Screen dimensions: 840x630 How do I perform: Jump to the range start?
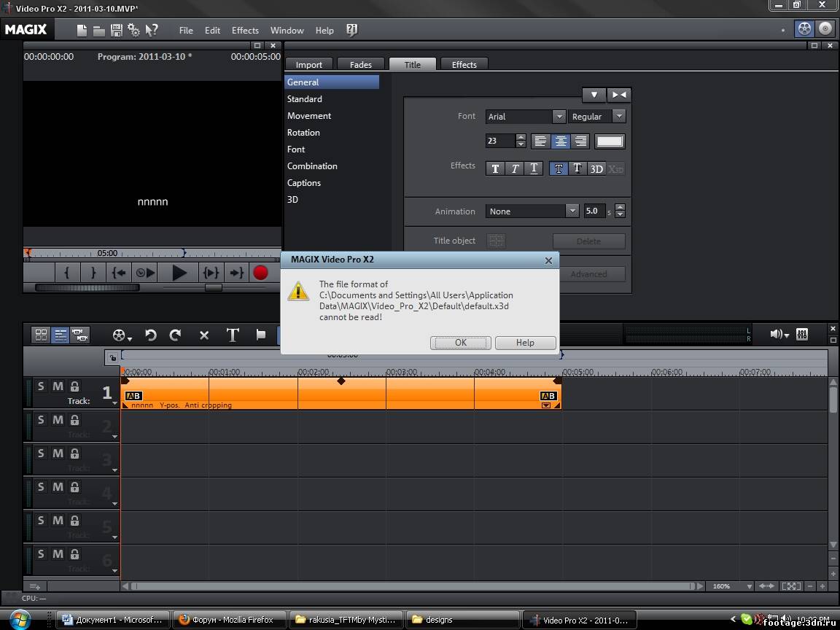point(119,273)
